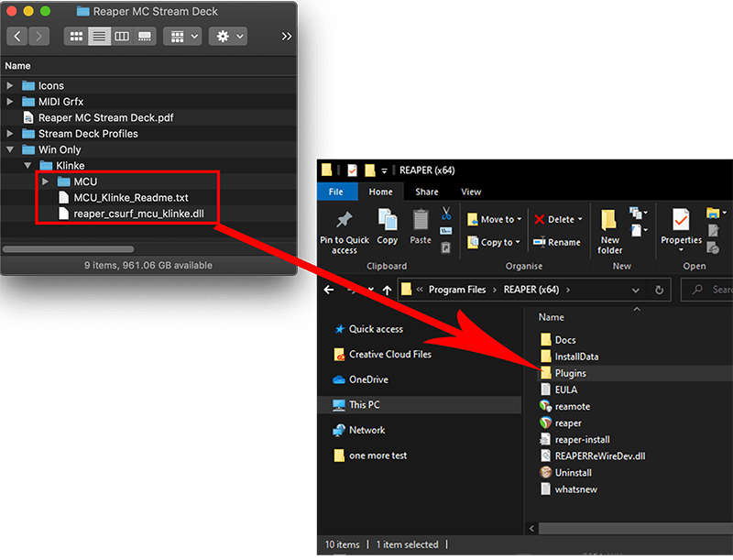The image size is (733, 560).
Task: Refresh the Explorer folder
Action: (x=659, y=291)
